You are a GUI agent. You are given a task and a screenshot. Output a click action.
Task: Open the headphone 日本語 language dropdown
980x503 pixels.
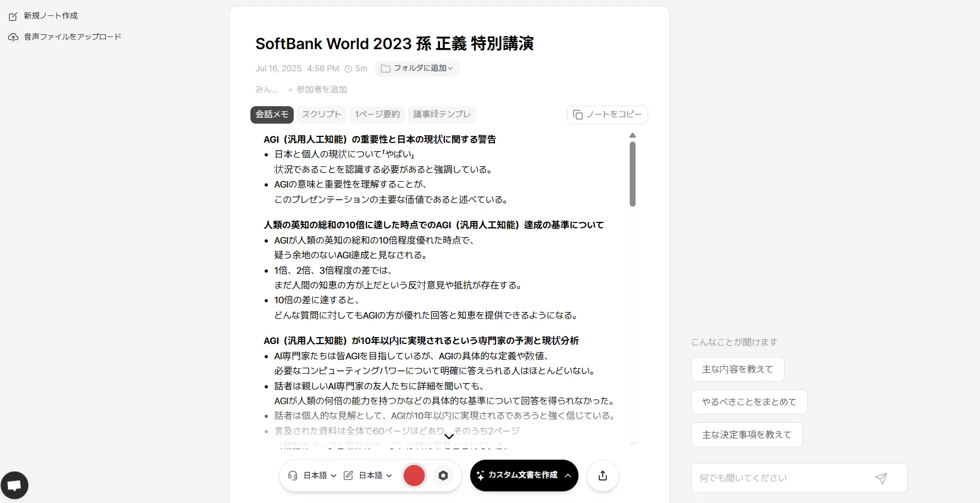(312, 476)
